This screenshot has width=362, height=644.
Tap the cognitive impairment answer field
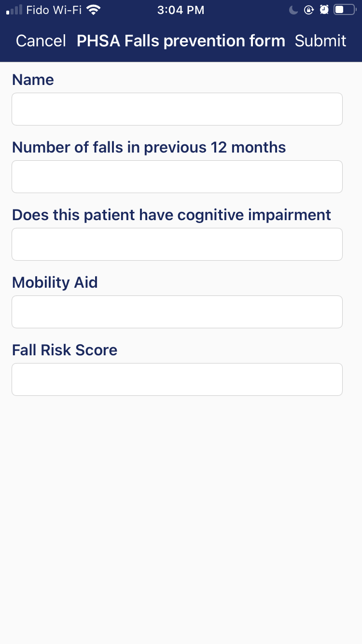[177, 244]
